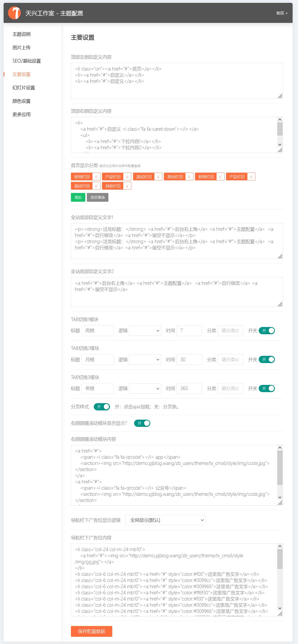This screenshot has width=298, height=644.
Task: Click scroll-down arrow of 右侧跟随滚动模块内容 box
Action: (x=280, y=497)
